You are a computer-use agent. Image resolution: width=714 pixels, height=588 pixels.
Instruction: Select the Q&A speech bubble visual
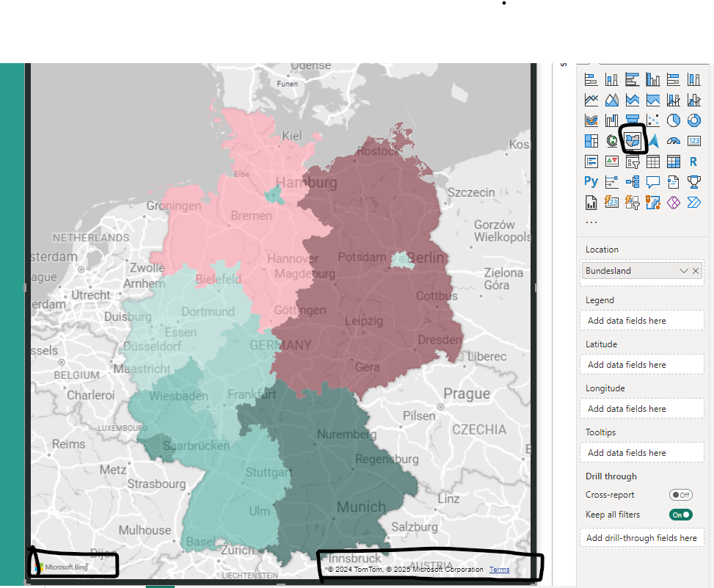click(x=653, y=182)
